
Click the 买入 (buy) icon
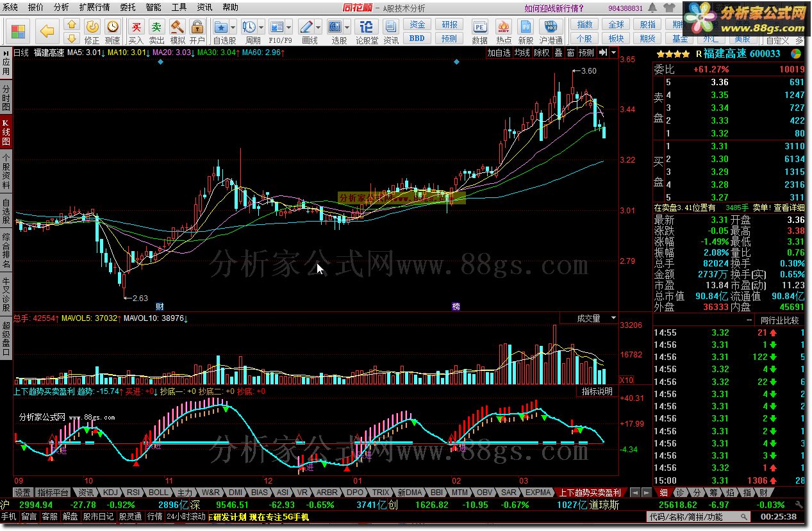[x=136, y=26]
